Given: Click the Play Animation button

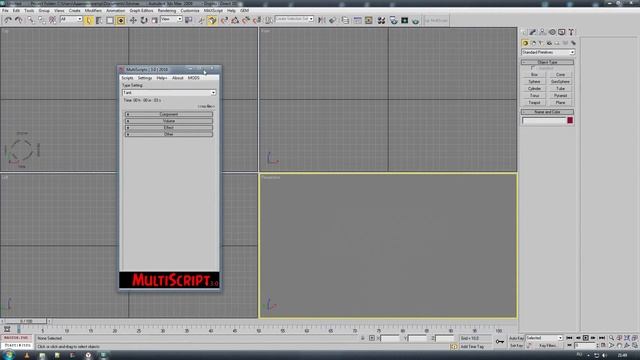Looking at the screenshot, I should coord(586,338).
